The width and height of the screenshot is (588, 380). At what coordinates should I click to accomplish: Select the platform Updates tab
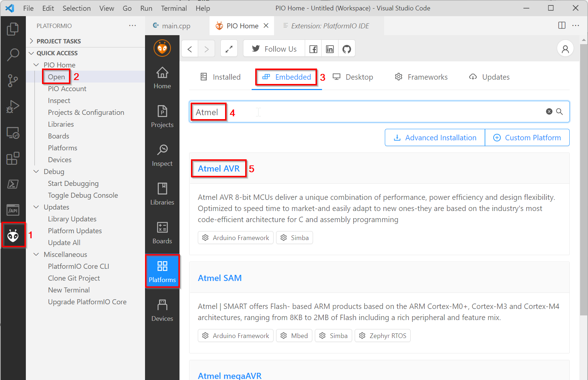(x=489, y=77)
